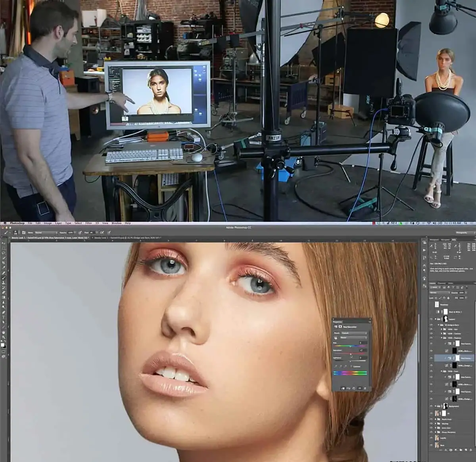476x462 pixels.
Task: Collapse the Dodge & Burn group
Action: click(x=439, y=325)
